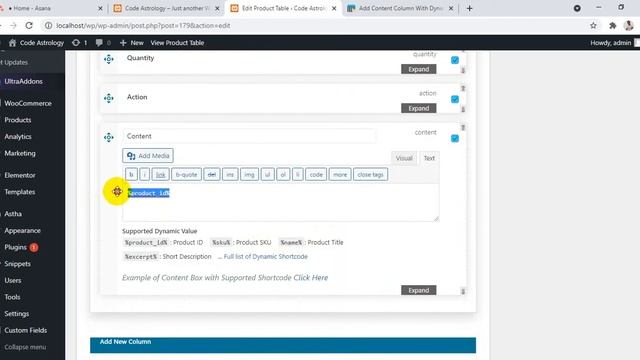640x360 pixels.
Task: Click the close tags button
Action: 370,174
